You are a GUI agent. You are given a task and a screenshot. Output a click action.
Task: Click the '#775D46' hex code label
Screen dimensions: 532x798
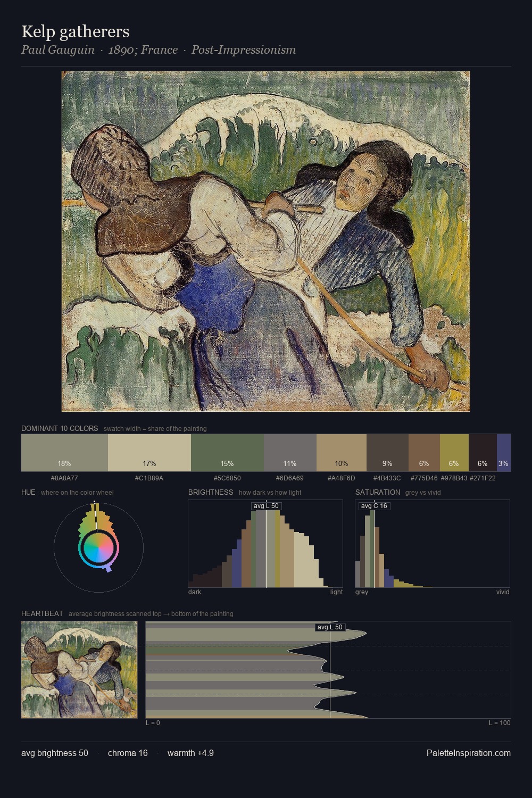[x=424, y=478]
